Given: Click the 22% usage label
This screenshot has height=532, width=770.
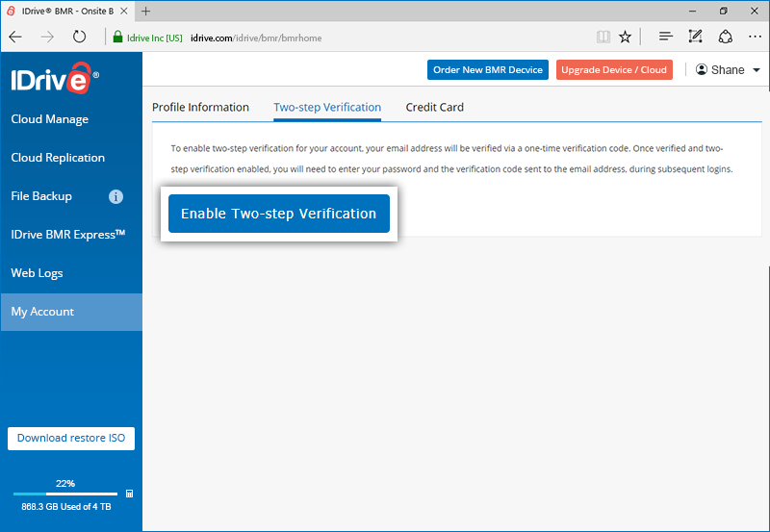Looking at the screenshot, I should pyautogui.click(x=65, y=483).
